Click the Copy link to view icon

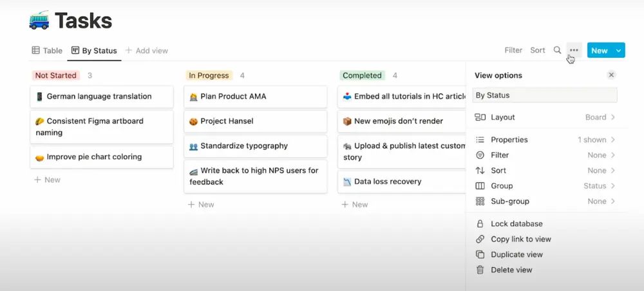click(480, 239)
